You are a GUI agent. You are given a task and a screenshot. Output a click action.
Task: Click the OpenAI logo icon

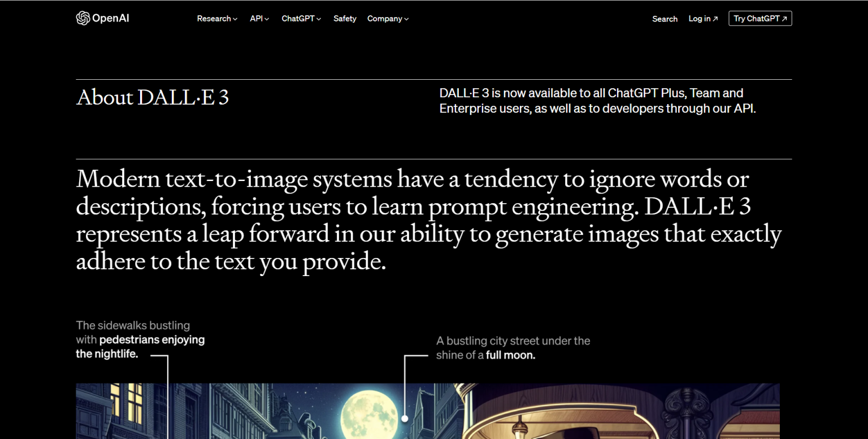[83, 19]
